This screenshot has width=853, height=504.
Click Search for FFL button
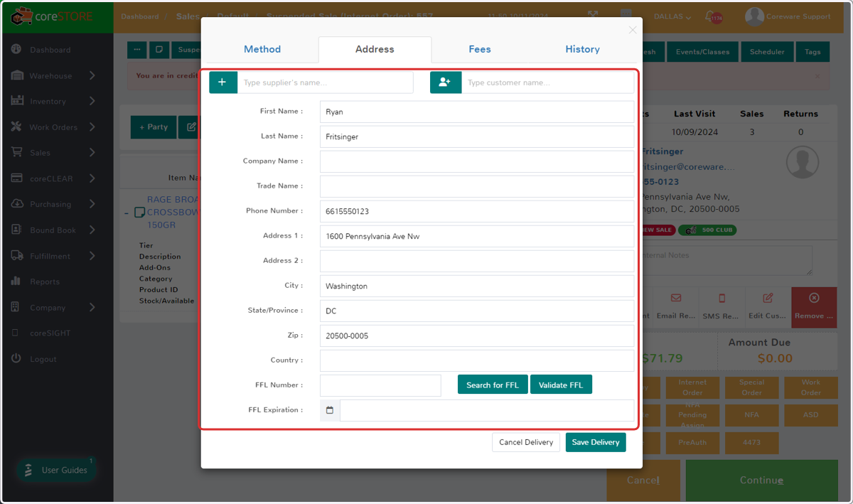pyautogui.click(x=493, y=385)
